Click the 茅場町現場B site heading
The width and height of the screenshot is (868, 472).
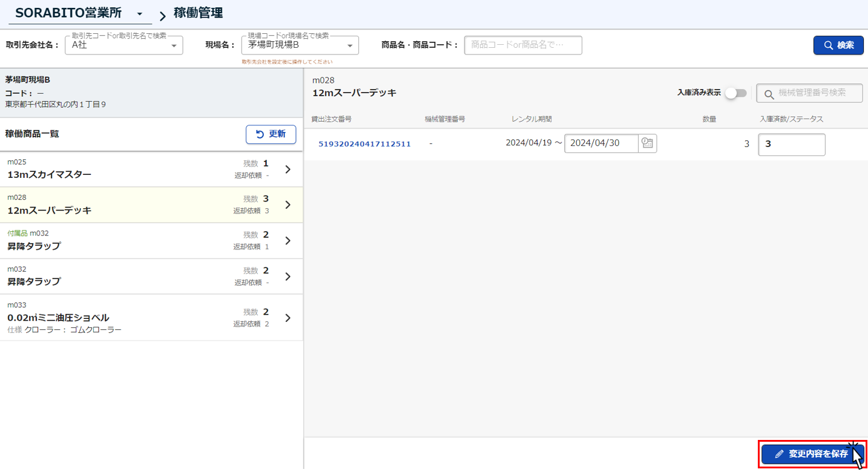click(x=28, y=79)
